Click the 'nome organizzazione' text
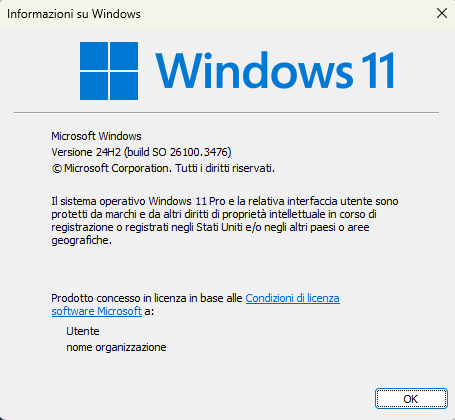Viewport: 455px width, 420px height. coord(116,347)
